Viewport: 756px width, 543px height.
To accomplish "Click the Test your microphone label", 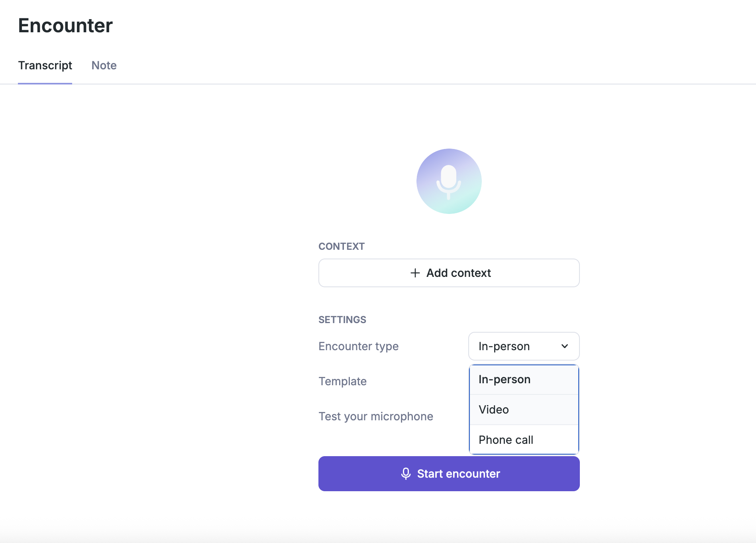I will 375,416.
